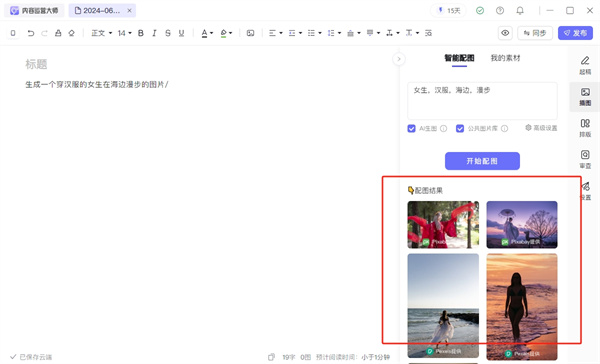Open the font color dropdown arrow

pos(212,33)
